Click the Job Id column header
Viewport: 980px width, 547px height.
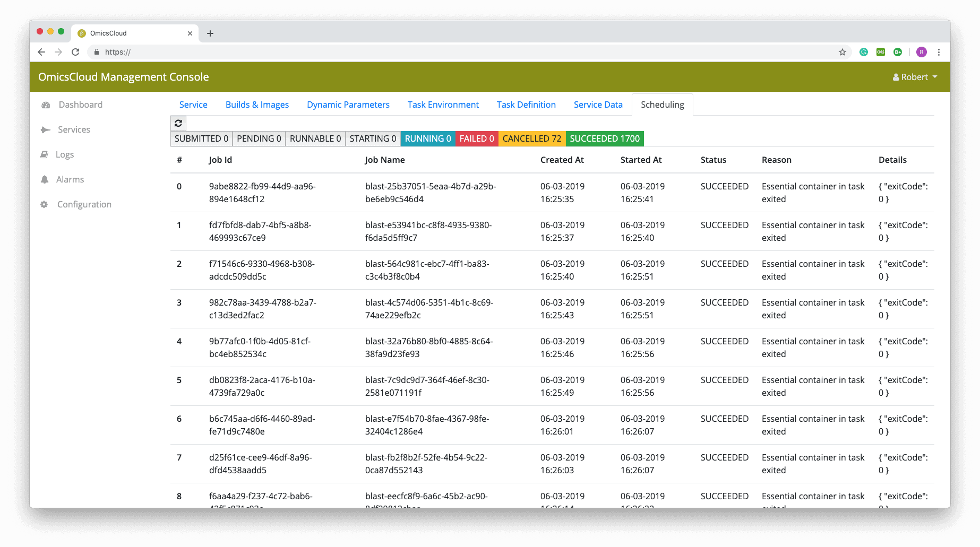click(220, 160)
